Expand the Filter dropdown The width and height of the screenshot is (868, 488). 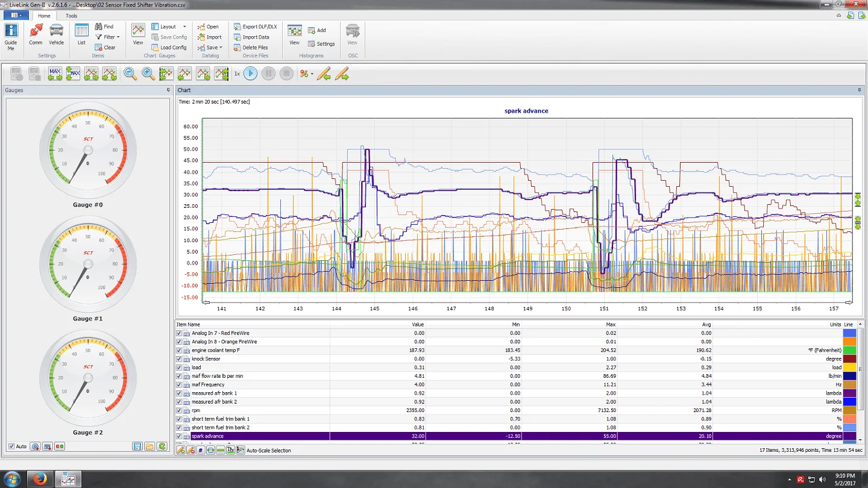[x=108, y=37]
